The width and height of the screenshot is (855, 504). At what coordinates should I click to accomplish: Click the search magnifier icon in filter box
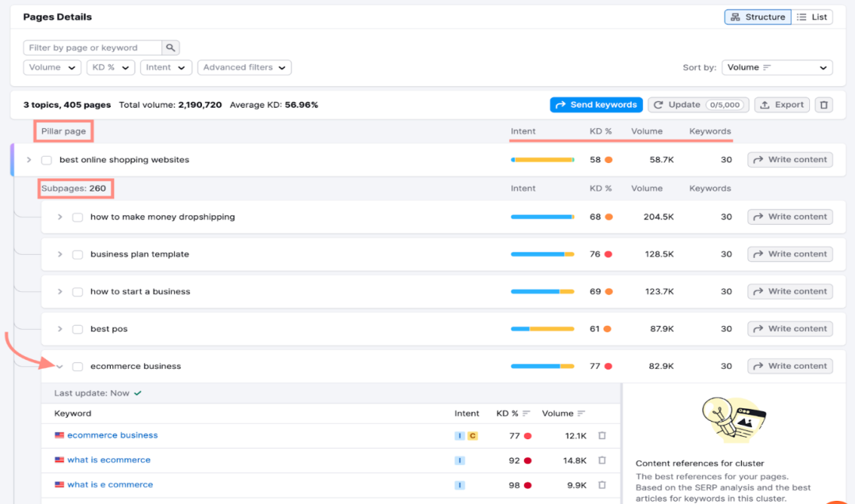pos(171,47)
